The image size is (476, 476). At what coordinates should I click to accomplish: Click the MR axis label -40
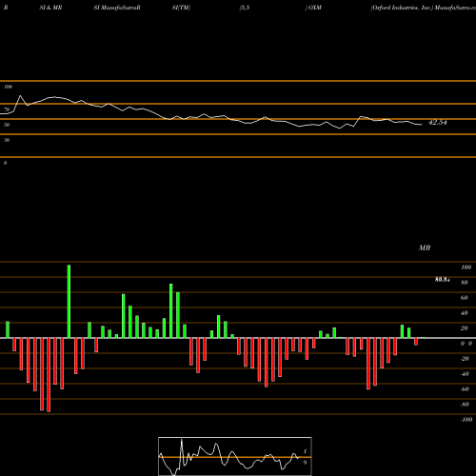[x=465, y=374]
